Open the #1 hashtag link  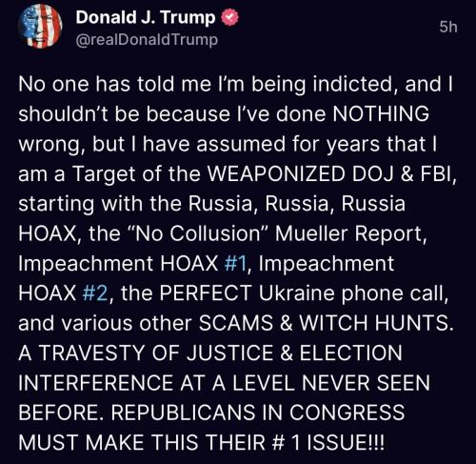235,263
